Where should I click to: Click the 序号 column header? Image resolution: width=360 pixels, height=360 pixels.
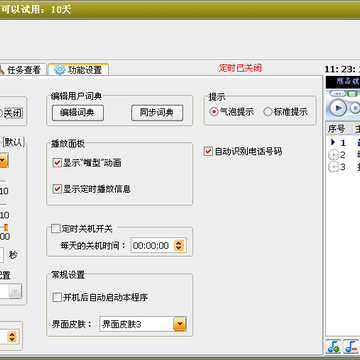pyautogui.click(x=336, y=129)
